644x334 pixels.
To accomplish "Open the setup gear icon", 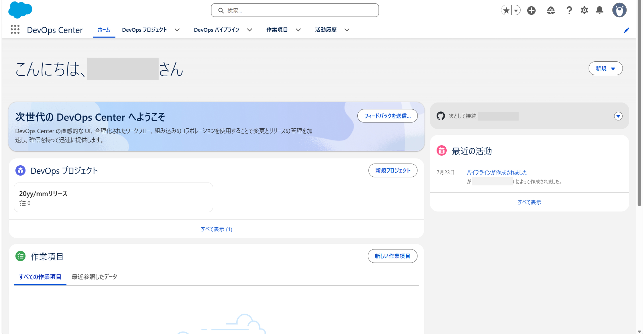I will point(584,10).
